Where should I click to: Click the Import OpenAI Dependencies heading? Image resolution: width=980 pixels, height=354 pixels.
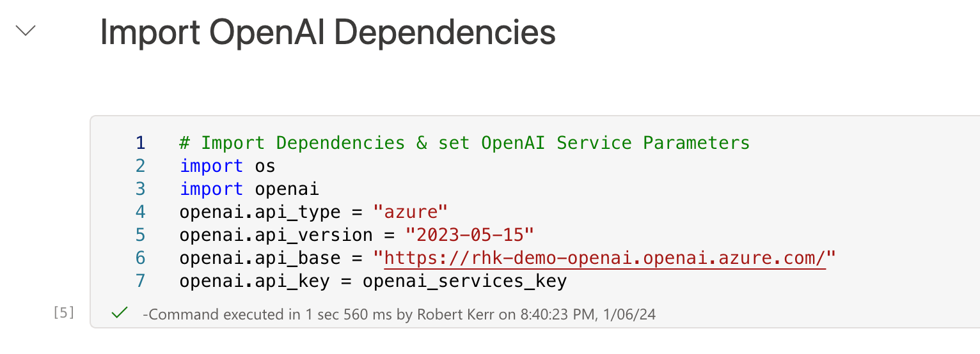pyautogui.click(x=328, y=33)
